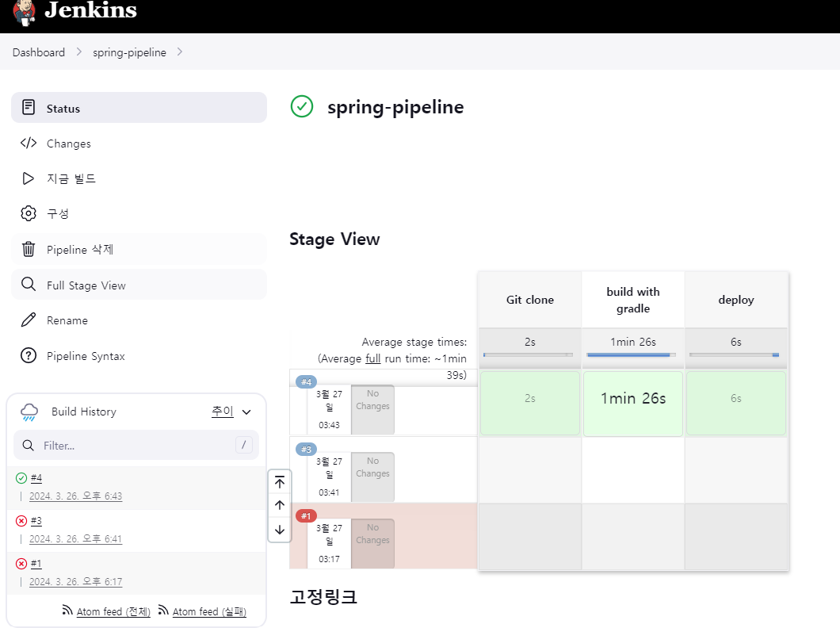The image size is (840, 628).
Task: Select Rename in the sidebar
Action: [139, 320]
